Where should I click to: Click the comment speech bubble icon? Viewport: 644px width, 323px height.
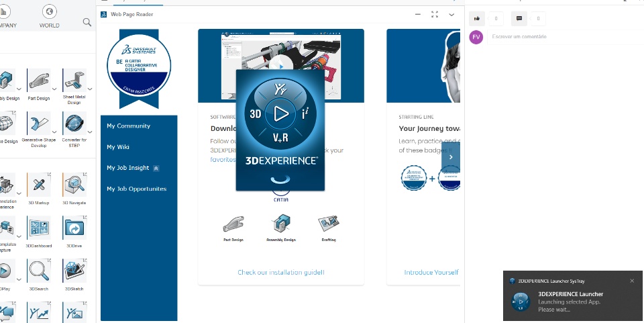(x=519, y=19)
